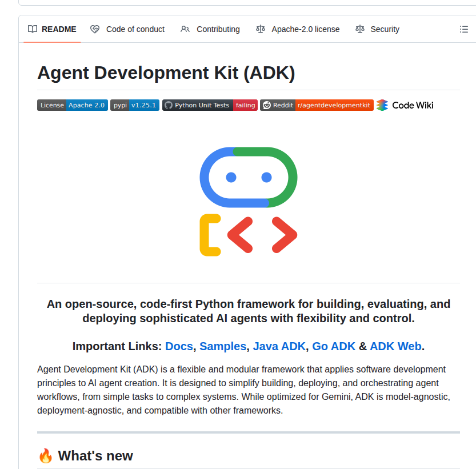The image size is (476, 469).
Task: Click the ADK robot logo image
Action: click(x=248, y=200)
